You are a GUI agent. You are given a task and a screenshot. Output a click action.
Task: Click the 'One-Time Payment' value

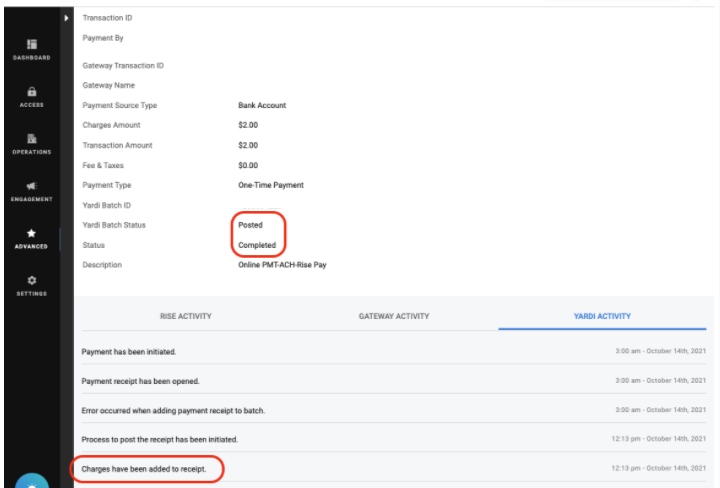270,185
